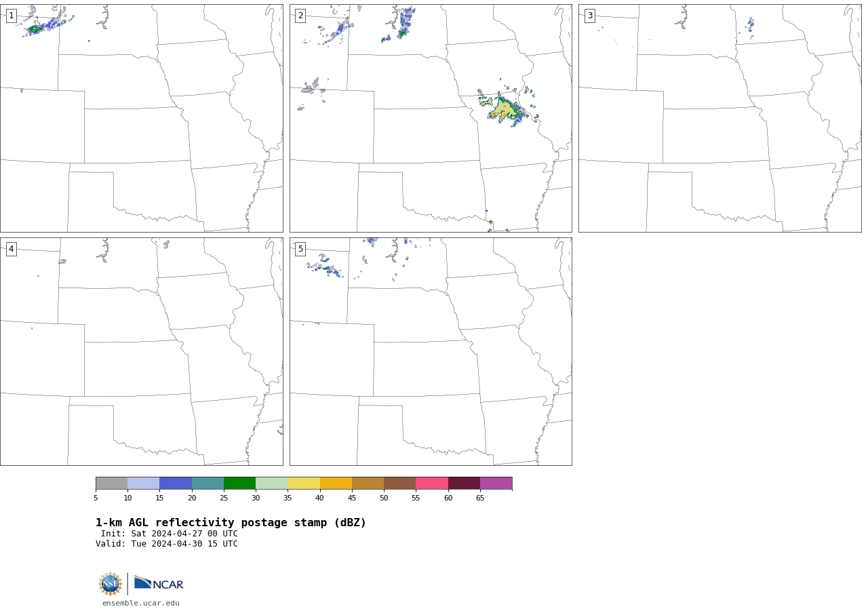868x611 pixels.
Task: Click 'Valid: Tue 2024-04-30 15 UTC' text
Action: click(x=167, y=544)
